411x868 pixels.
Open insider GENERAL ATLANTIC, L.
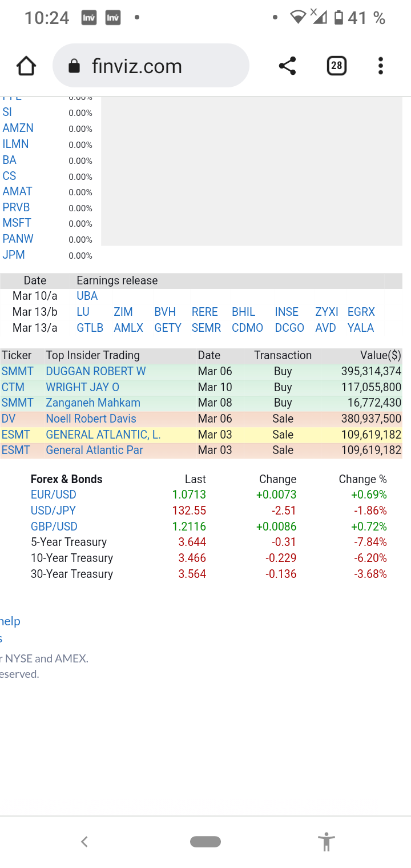pyautogui.click(x=103, y=435)
